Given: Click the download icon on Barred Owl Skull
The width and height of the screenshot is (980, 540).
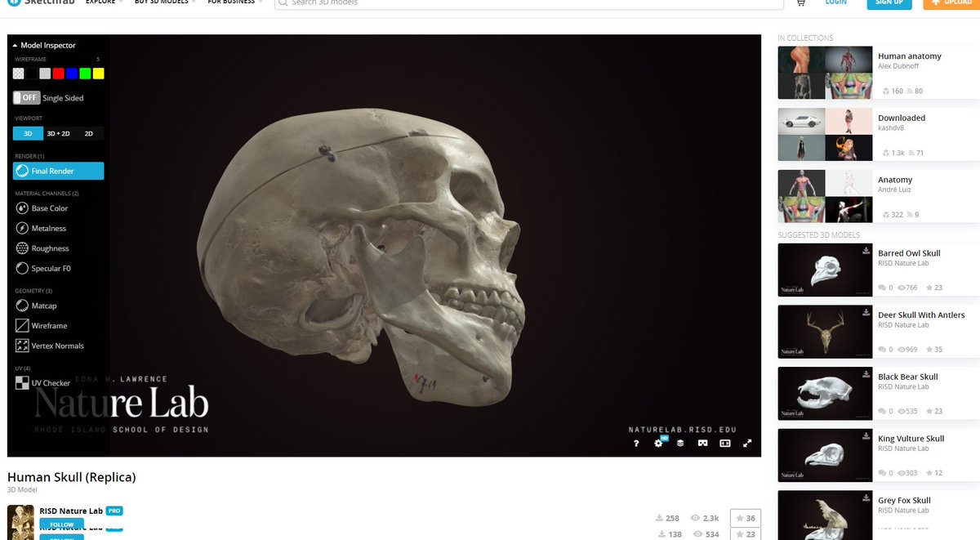Looking at the screenshot, I should point(866,252).
